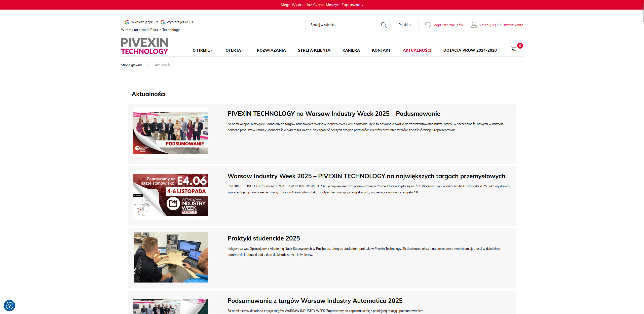The height and width of the screenshot is (314, 644).
Task: Open cookie consent settings badge
Action: coord(10,305)
